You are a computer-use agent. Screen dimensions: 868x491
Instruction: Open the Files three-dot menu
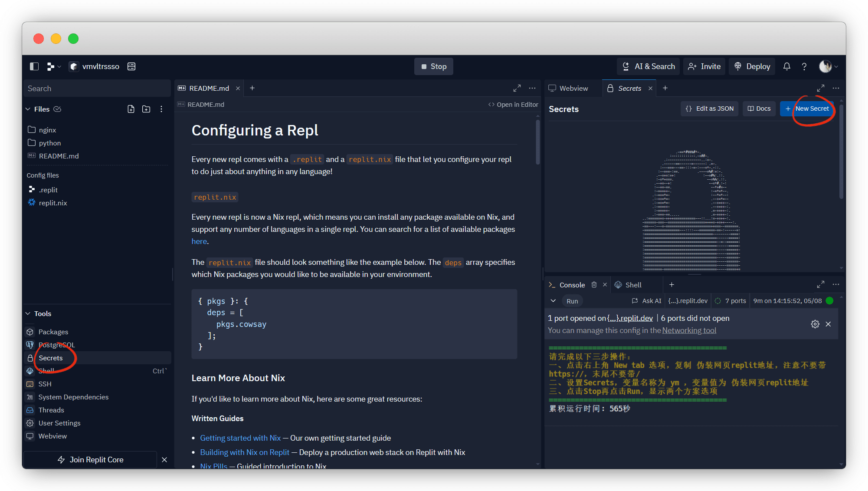[161, 109]
